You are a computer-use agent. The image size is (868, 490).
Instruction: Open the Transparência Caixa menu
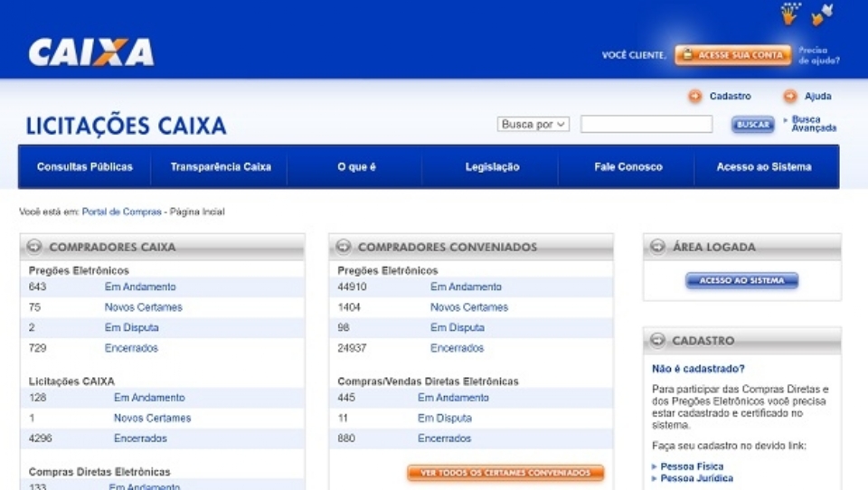tap(221, 167)
